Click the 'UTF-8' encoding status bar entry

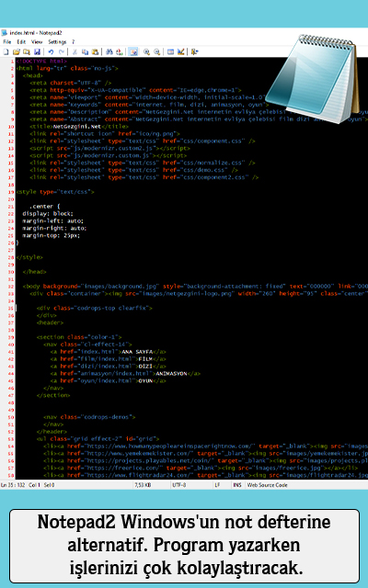click(x=178, y=485)
